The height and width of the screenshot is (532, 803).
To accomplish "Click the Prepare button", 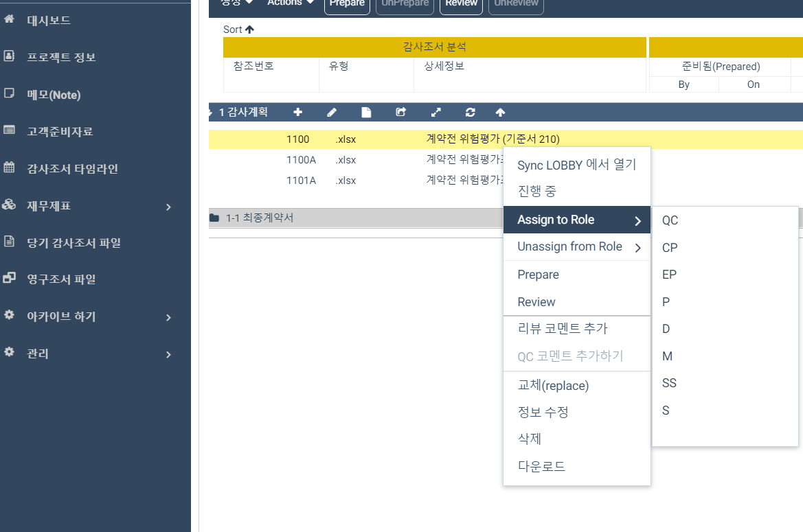I will pyautogui.click(x=346, y=3).
